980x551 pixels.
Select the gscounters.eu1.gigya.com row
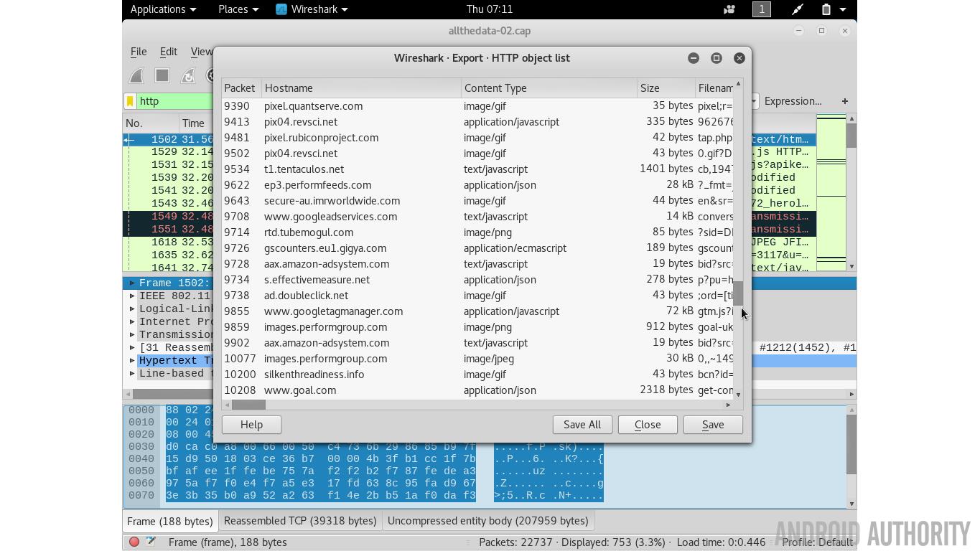(477, 248)
